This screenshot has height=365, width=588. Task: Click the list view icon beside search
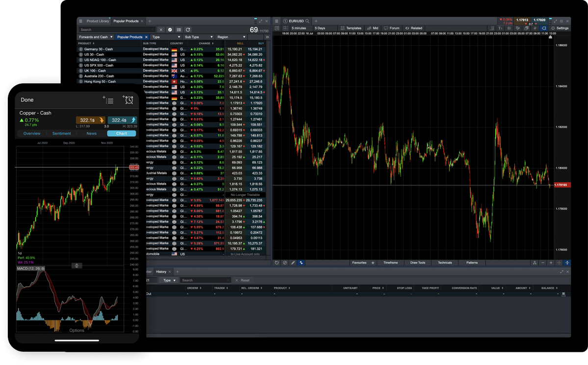click(x=179, y=30)
